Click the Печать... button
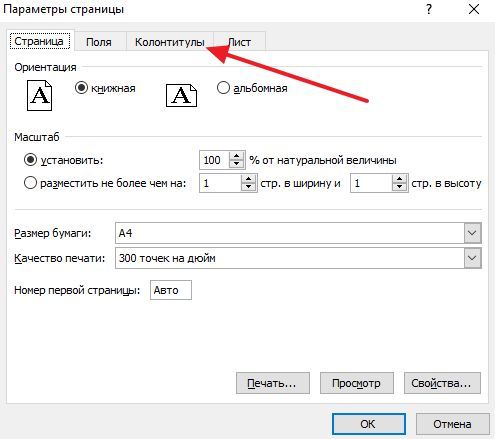 273,383
